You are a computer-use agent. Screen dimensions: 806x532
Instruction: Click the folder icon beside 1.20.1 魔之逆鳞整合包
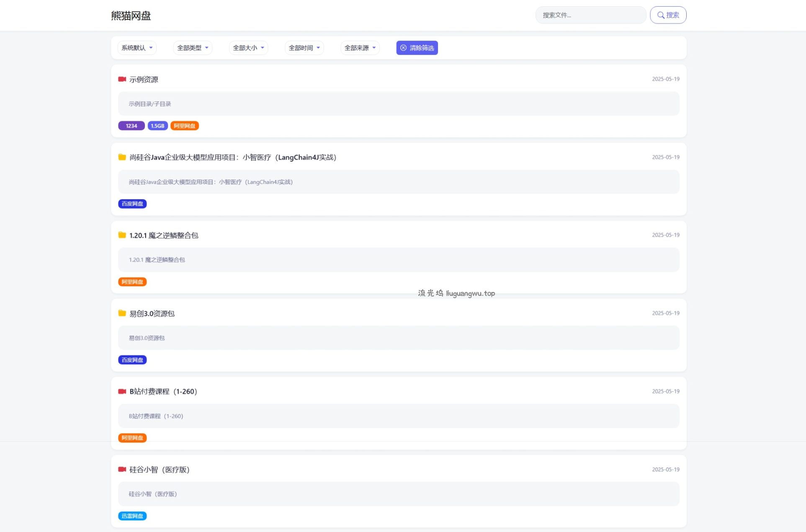coord(122,235)
